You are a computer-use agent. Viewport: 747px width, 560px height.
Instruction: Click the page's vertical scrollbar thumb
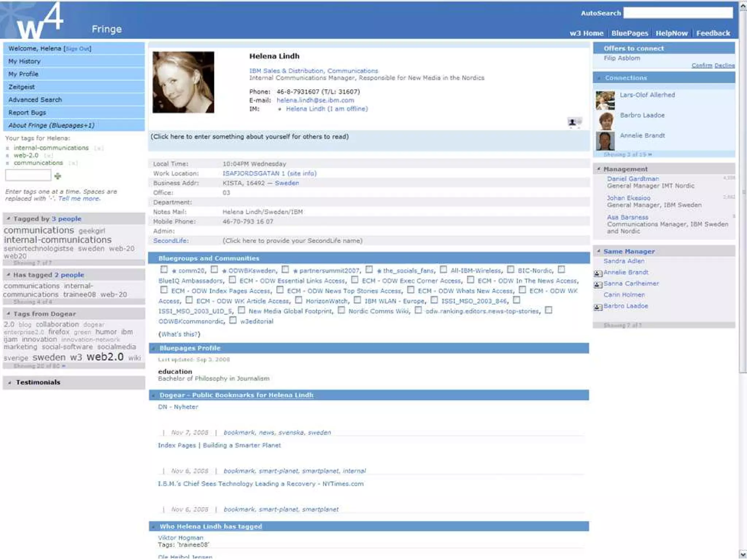pos(743,191)
